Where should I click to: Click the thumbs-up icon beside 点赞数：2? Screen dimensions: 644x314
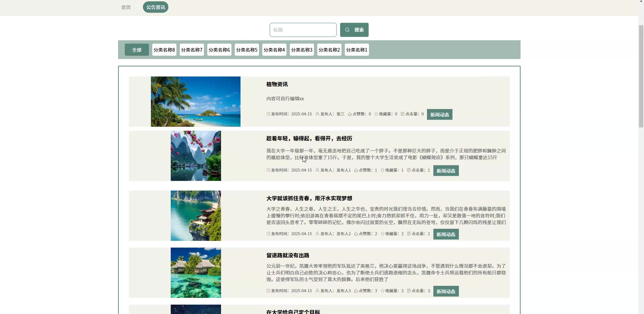click(x=356, y=234)
